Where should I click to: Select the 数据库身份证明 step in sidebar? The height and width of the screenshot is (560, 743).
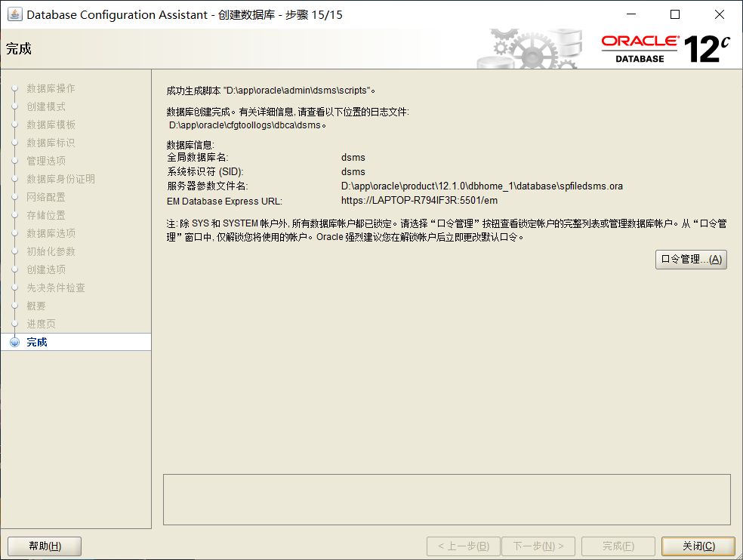(x=60, y=179)
